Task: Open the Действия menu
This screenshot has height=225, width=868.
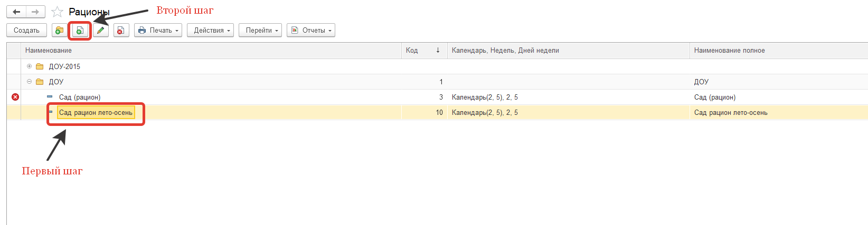Action: click(212, 31)
